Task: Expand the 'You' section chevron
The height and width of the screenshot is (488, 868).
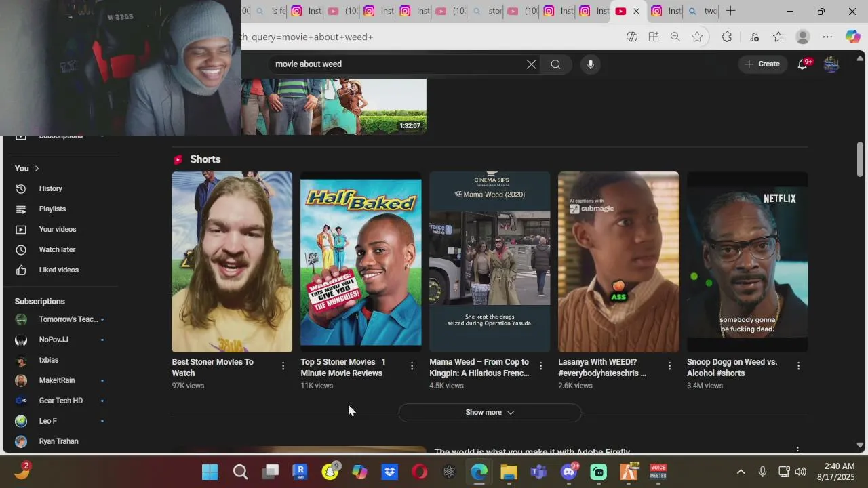Action: pos(37,169)
